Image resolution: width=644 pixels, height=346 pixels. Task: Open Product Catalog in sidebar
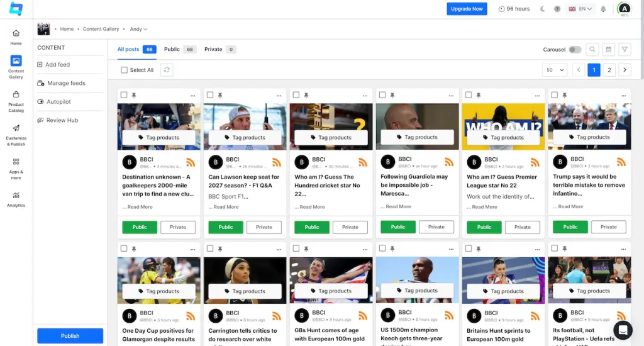[x=16, y=101]
